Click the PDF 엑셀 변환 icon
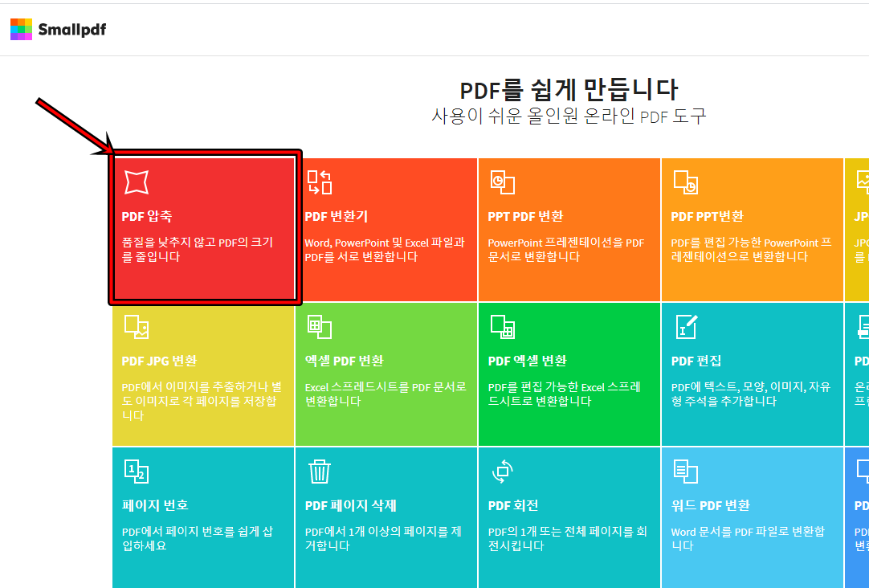This screenshot has height=588, width=869. point(503,327)
